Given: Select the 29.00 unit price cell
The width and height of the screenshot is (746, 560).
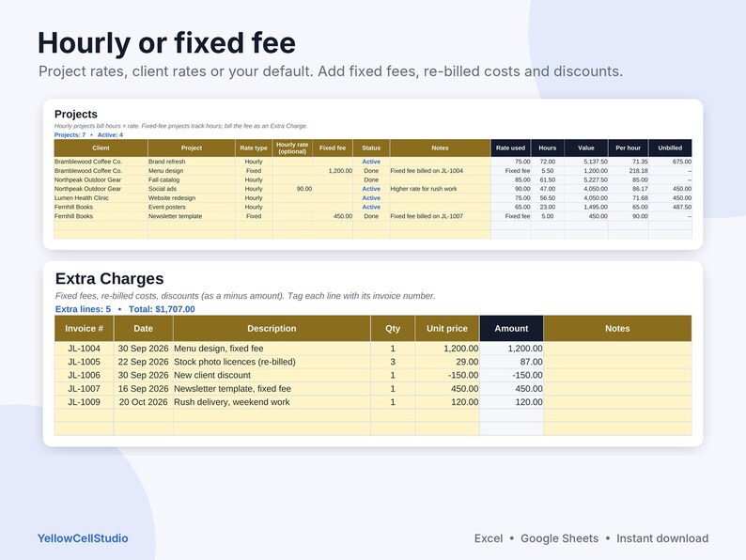Looking at the screenshot, I should [x=447, y=362].
